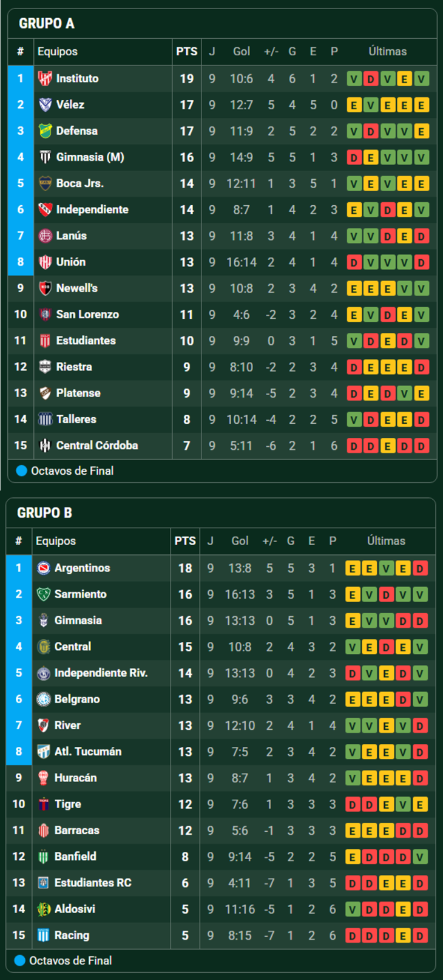Click the River team crest

pyautogui.click(x=43, y=725)
